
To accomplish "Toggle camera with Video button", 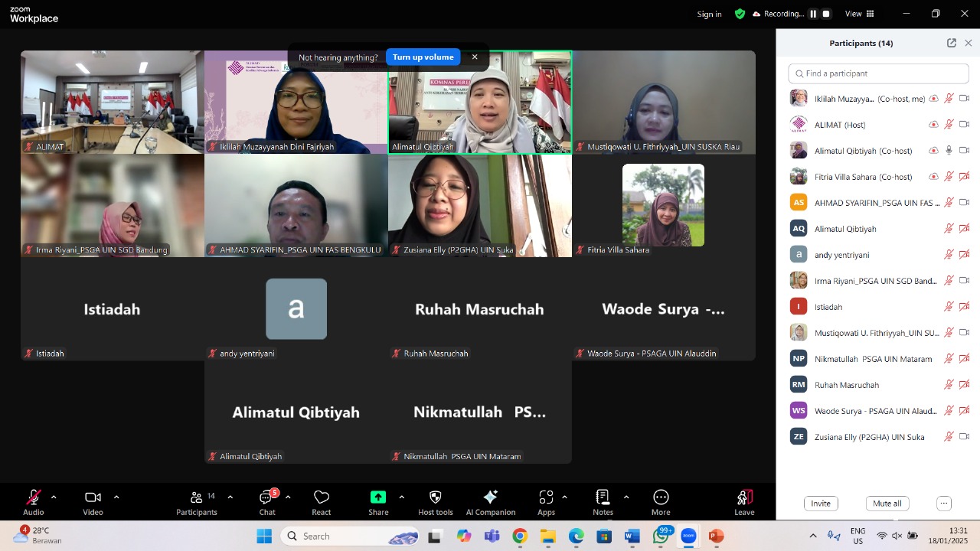I will [x=93, y=502].
